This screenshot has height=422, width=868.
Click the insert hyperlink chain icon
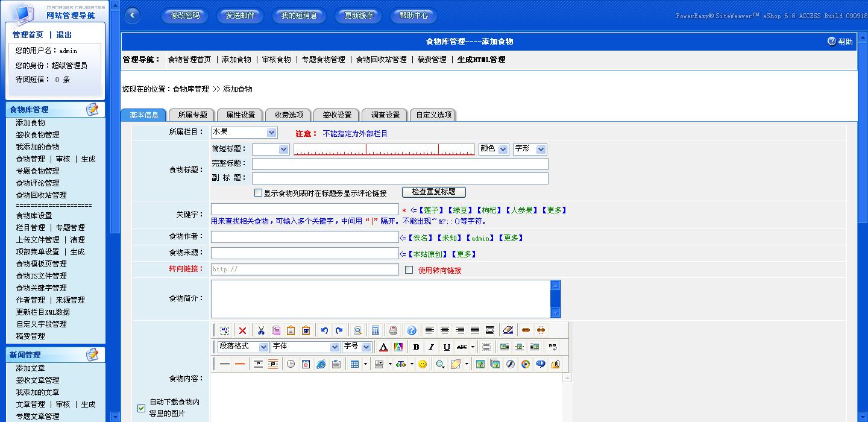pos(526,330)
